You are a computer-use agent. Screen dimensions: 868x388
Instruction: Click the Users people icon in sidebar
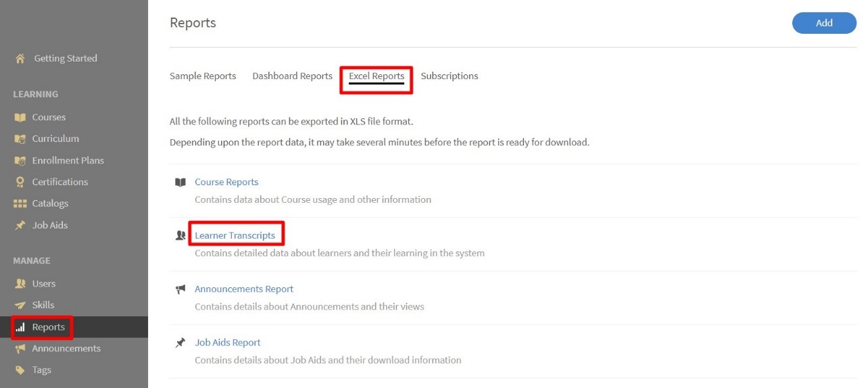tap(20, 284)
